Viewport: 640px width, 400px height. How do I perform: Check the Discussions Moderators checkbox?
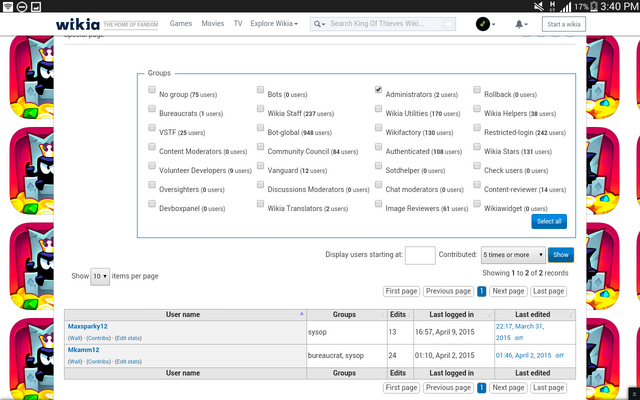click(260, 184)
